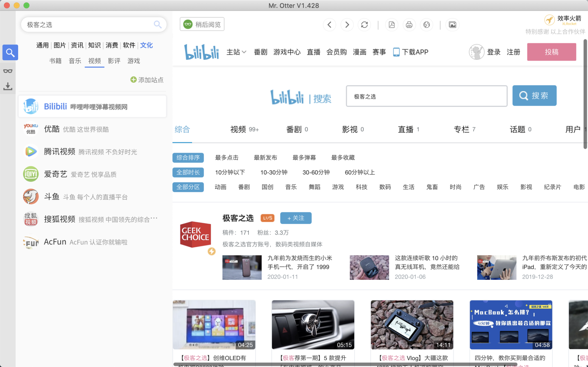This screenshot has height=367, width=588.
Task: Click the printer icon in toolbar
Action: (409, 25)
